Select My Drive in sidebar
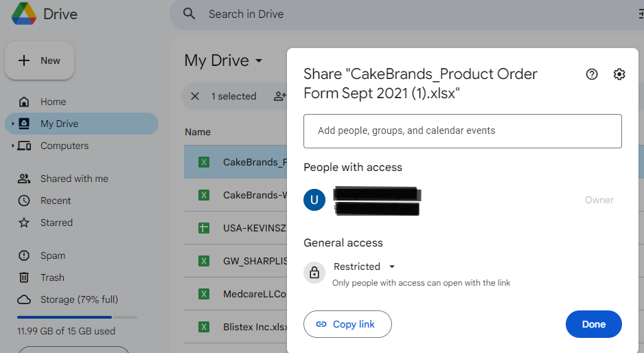 [x=81, y=124]
